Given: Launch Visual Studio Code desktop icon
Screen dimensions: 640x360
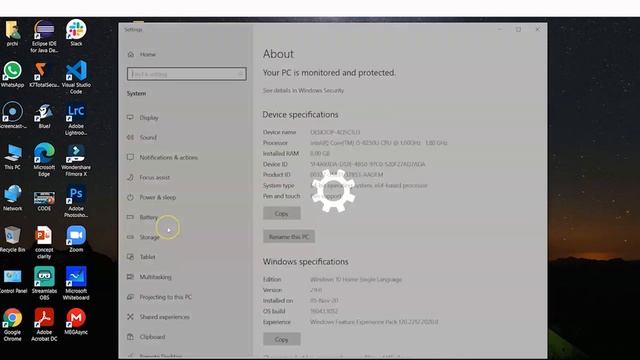Looking at the screenshot, I should 76,78.
